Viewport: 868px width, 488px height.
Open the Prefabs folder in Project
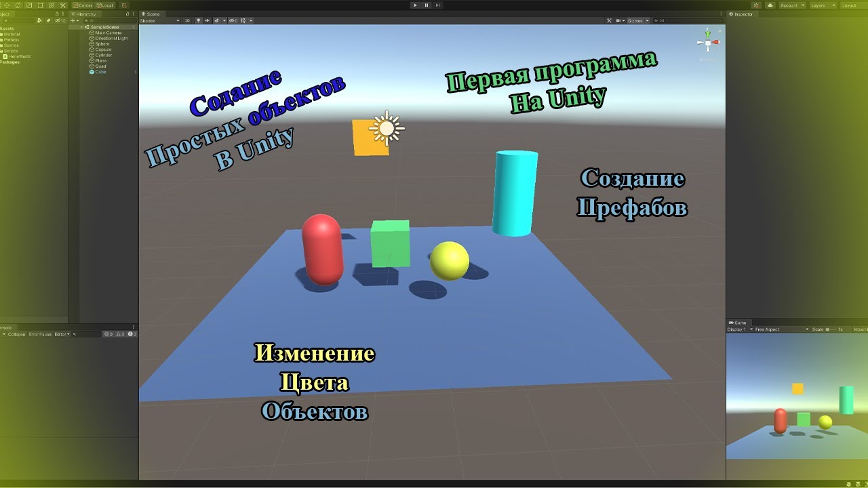(x=9, y=40)
